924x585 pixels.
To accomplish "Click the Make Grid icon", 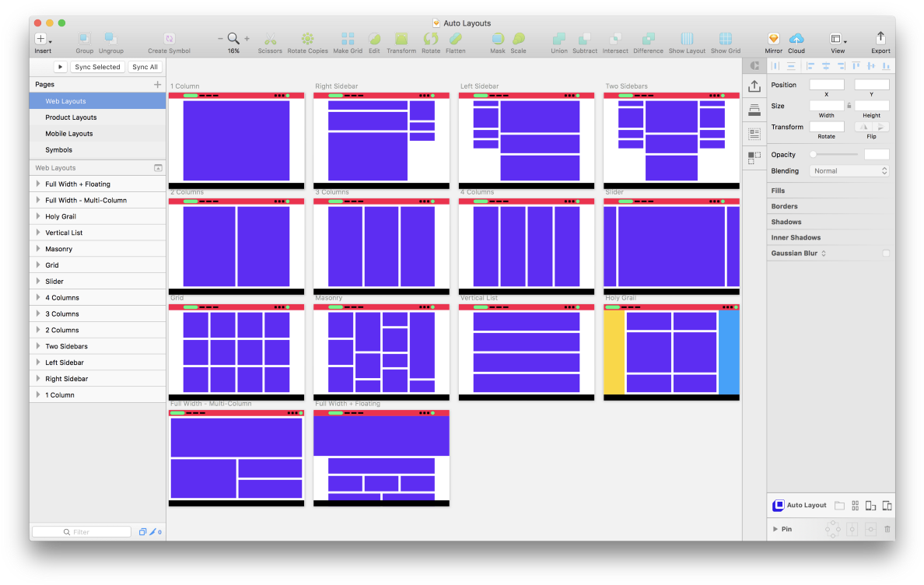I will [x=348, y=39].
